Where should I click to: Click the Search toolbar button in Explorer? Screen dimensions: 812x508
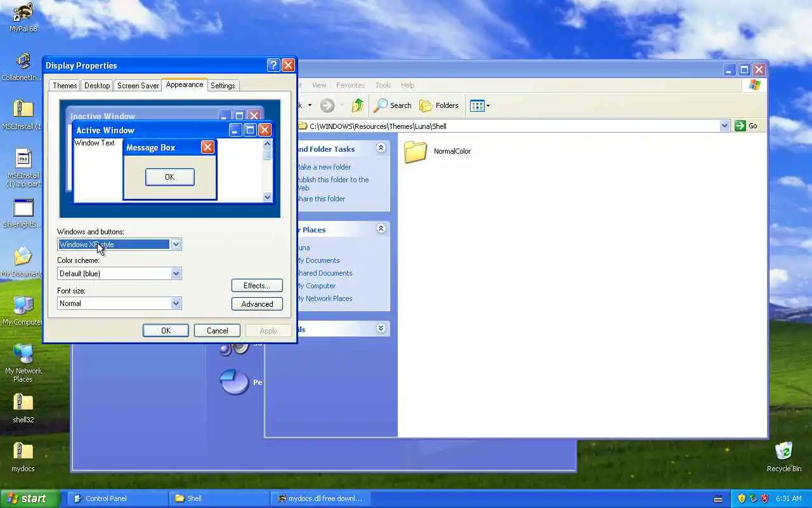[393, 105]
